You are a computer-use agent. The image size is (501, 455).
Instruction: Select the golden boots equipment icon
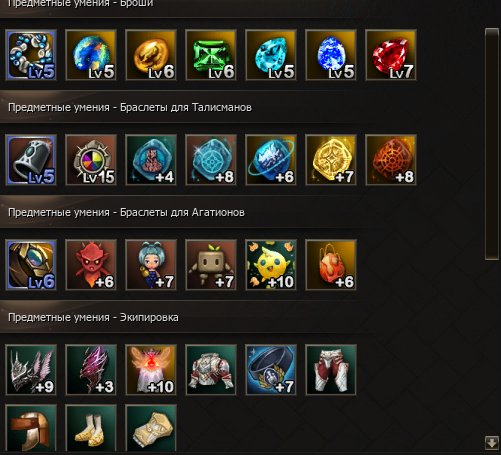[91, 429]
